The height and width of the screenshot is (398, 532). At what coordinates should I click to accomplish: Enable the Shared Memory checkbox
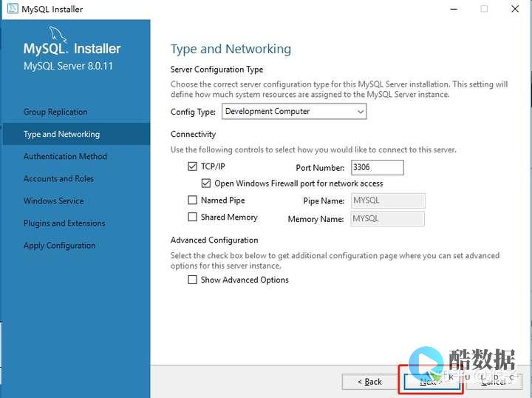(x=192, y=217)
